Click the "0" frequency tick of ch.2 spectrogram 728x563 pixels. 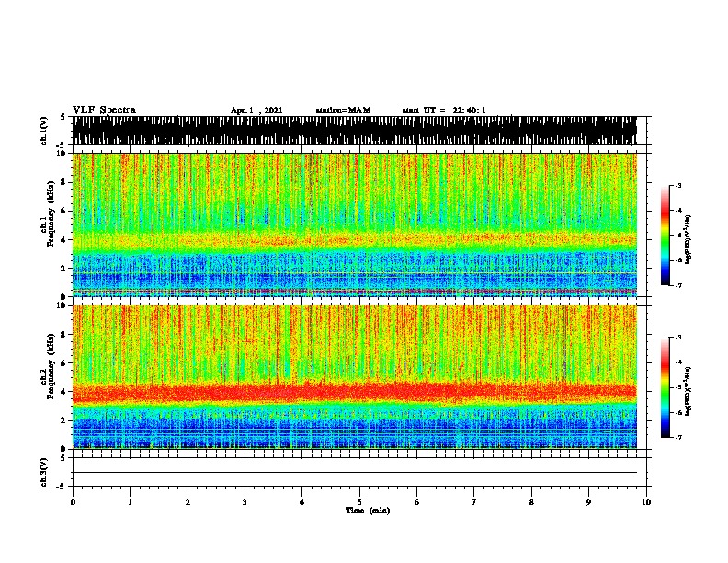65,449
